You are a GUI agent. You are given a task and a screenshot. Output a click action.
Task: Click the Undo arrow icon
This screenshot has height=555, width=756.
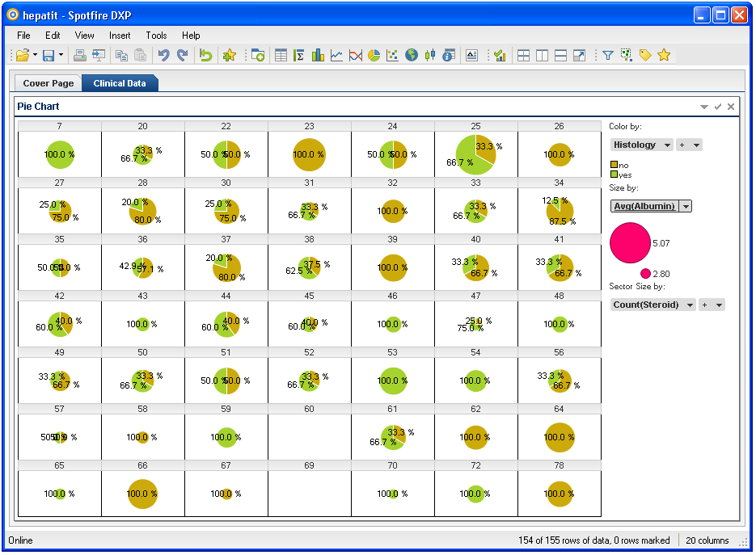(163, 55)
